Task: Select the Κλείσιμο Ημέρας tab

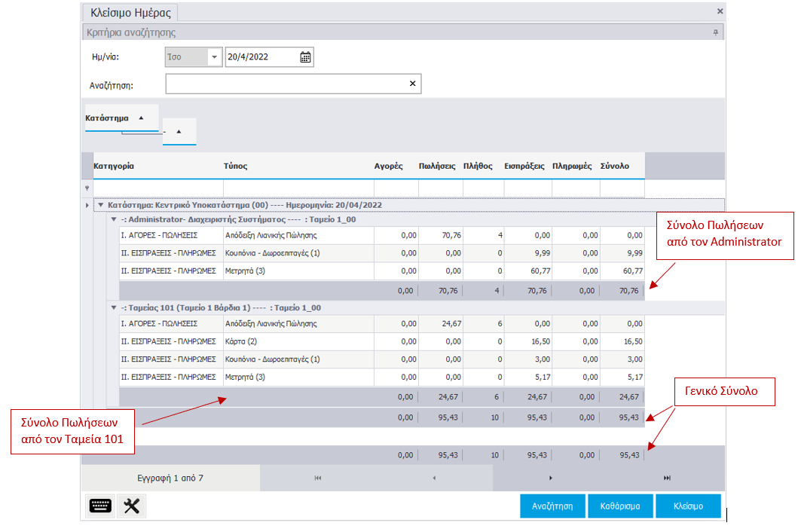Action: coord(130,13)
